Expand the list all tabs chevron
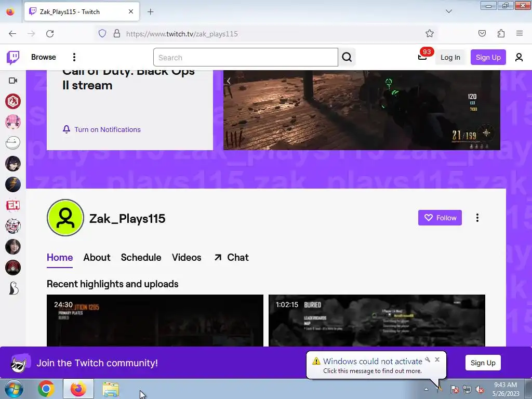 (448, 11)
